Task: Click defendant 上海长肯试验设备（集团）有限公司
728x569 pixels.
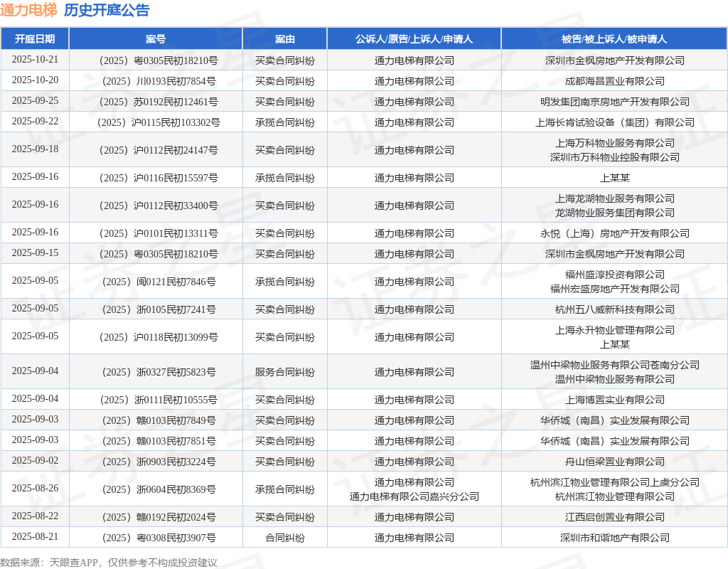Action: [x=615, y=122]
